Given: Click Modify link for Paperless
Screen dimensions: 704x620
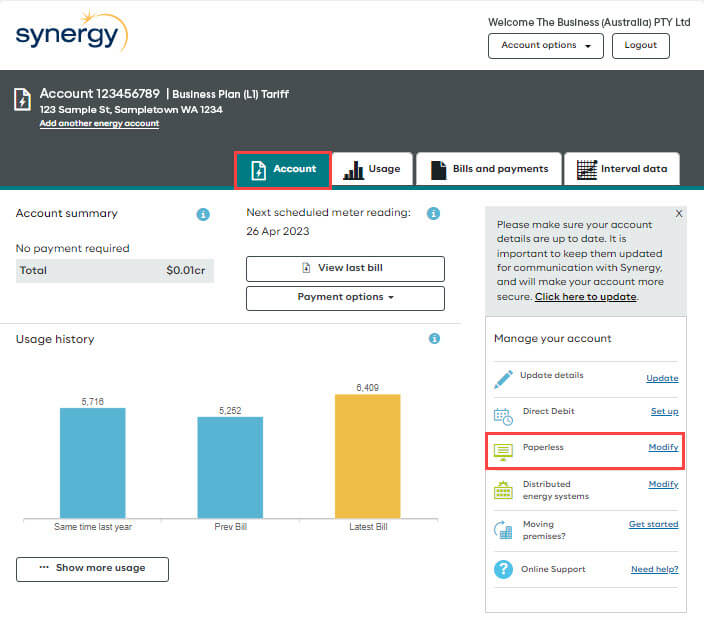Looking at the screenshot, I should pos(663,447).
